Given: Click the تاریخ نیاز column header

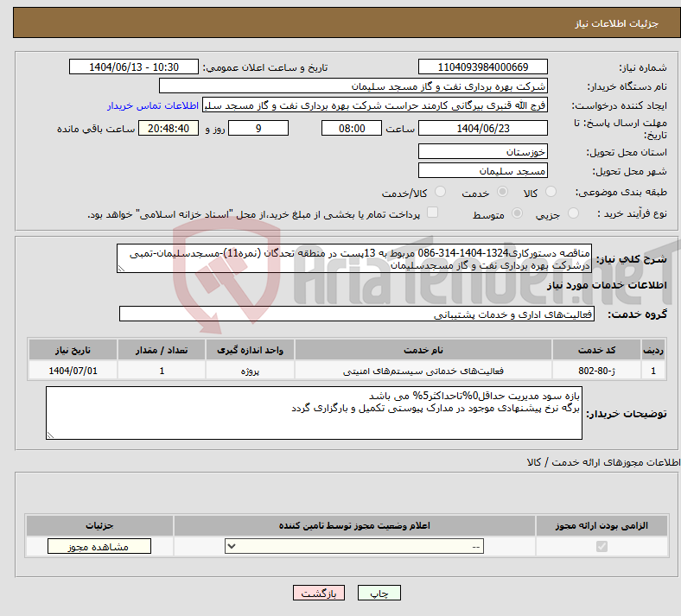Looking at the screenshot, I should [73, 350].
